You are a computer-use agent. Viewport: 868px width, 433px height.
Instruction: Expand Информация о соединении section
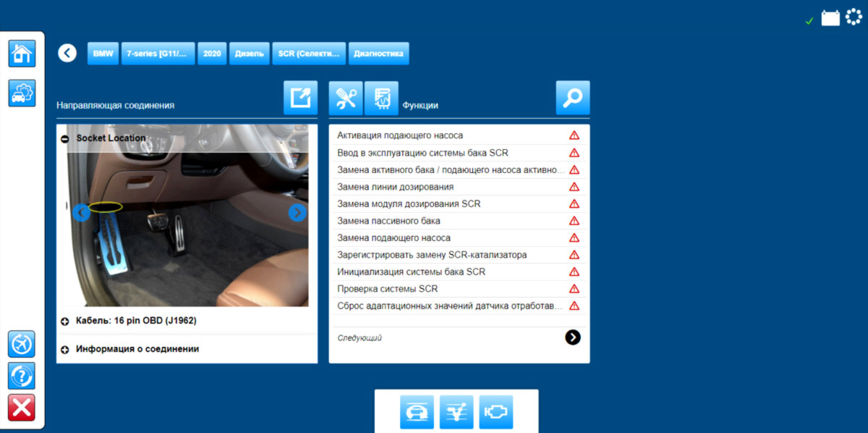(x=66, y=348)
